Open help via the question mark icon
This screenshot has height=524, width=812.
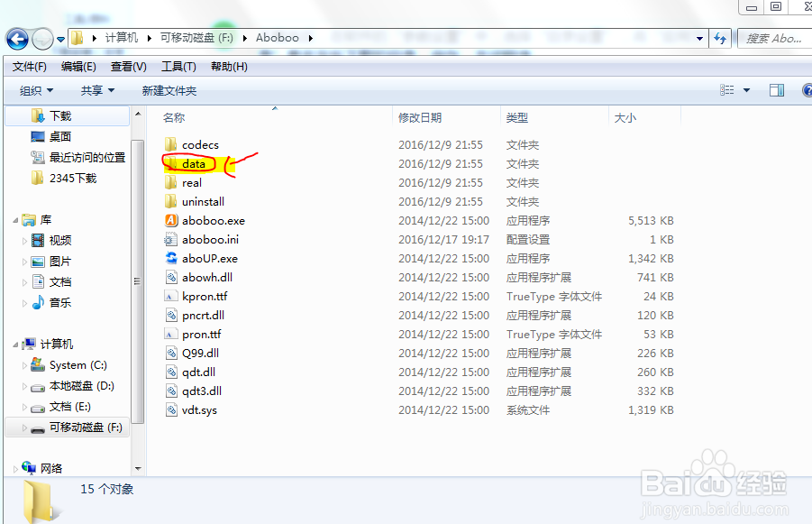click(x=807, y=90)
